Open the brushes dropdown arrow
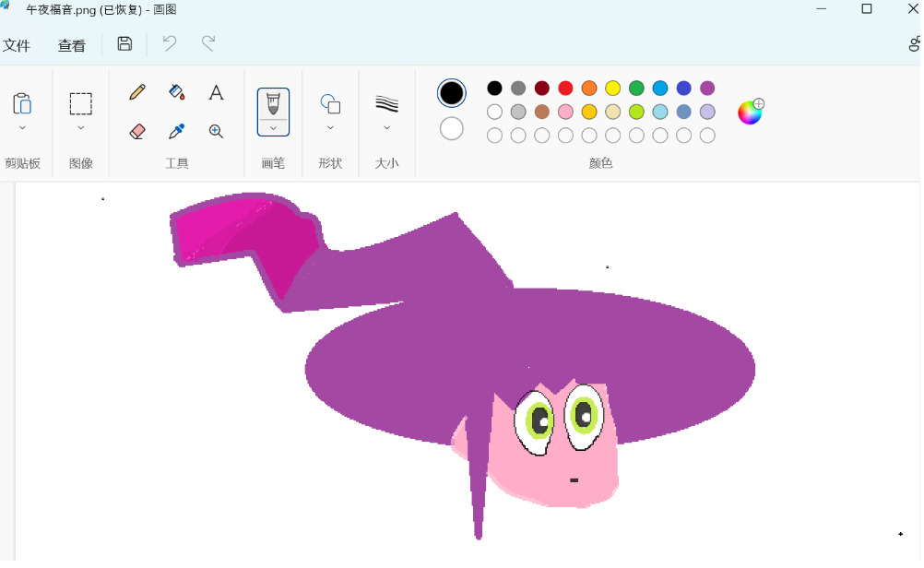 point(273,127)
